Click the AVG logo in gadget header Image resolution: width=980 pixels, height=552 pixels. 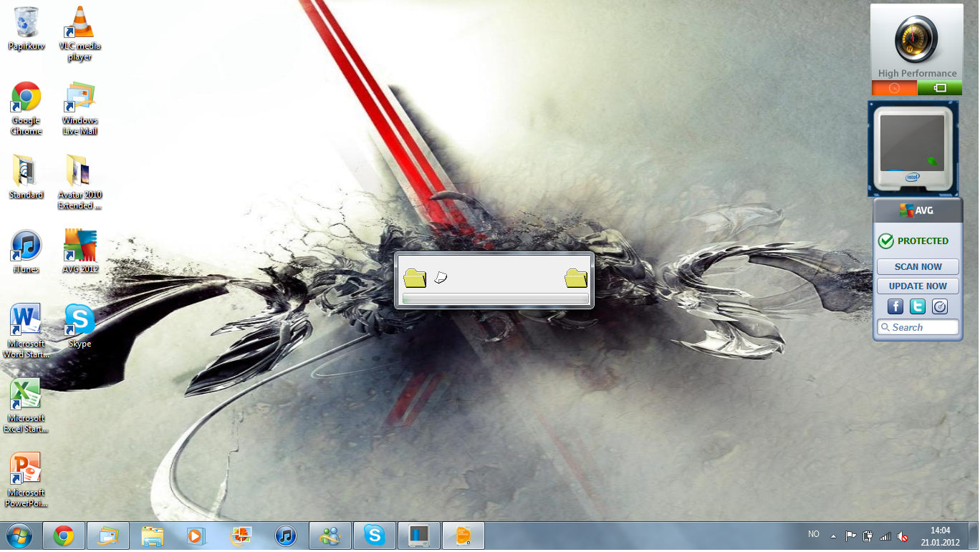tap(917, 210)
